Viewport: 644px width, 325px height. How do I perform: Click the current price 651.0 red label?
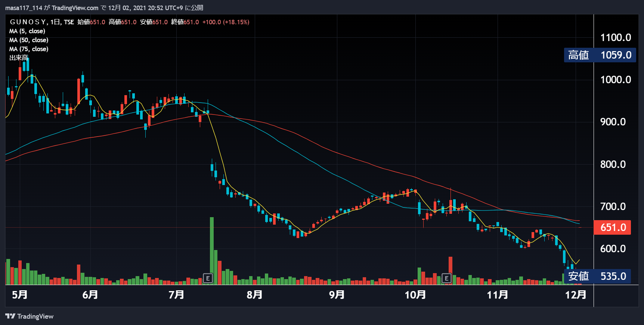click(x=612, y=227)
